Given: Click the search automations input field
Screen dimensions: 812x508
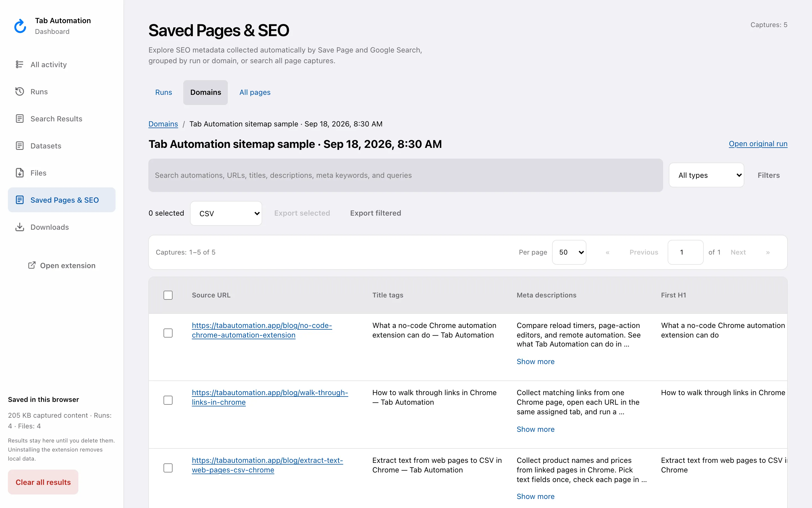Looking at the screenshot, I should [405, 175].
